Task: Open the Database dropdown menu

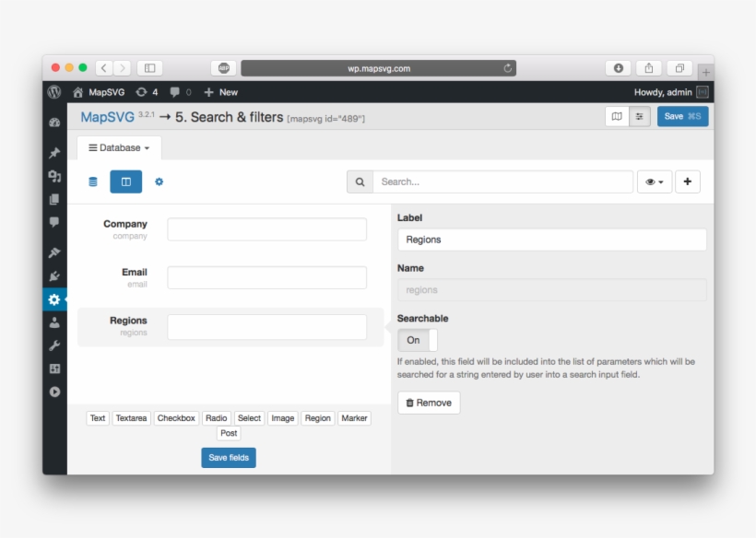Action: 116,147
